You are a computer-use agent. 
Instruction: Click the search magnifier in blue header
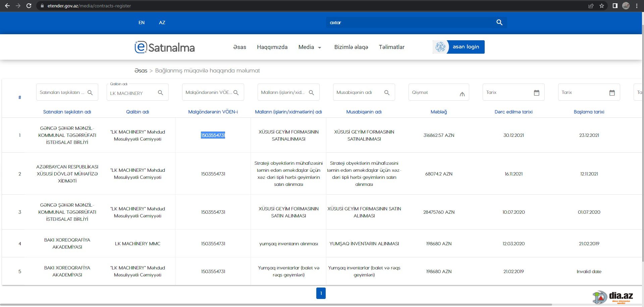tap(499, 22)
